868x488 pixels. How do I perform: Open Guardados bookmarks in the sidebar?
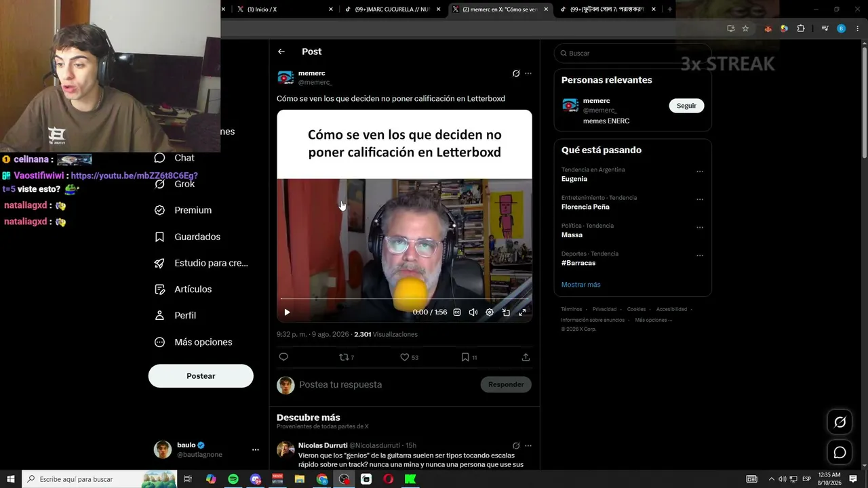coord(187,237)
